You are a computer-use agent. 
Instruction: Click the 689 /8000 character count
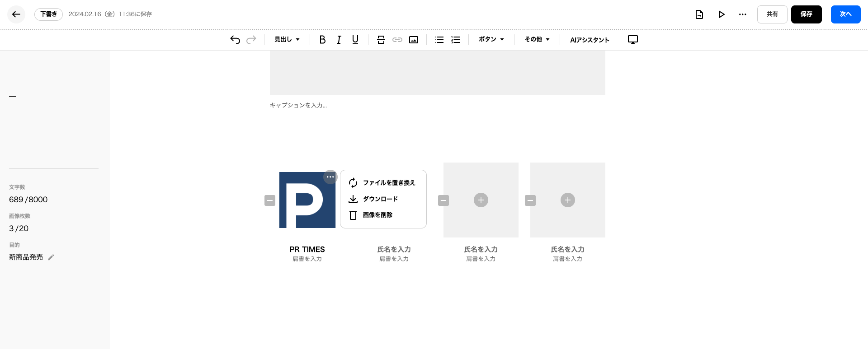tap(28, 200)
